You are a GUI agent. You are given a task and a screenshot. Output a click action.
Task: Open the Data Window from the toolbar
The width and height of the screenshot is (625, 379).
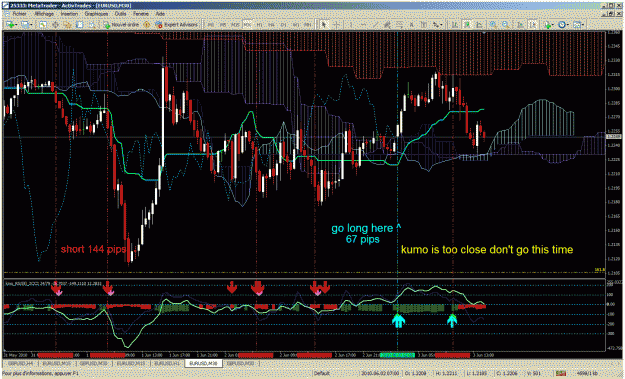(55, 25)
